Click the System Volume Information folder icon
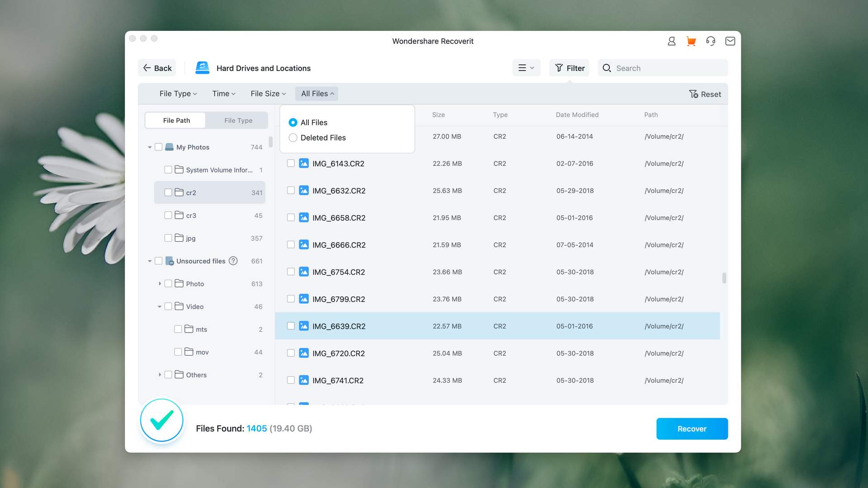 tap(179, 169)
